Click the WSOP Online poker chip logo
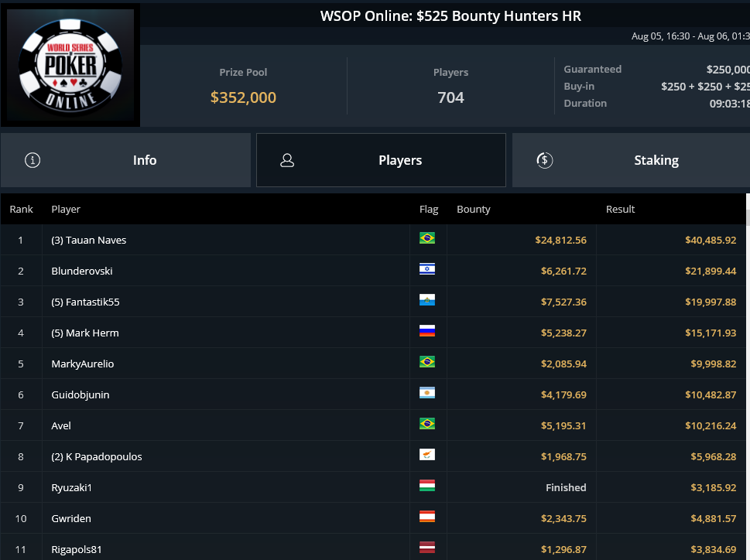The height and width of the screenshot is (560, 750). click(x=70, y=66)
